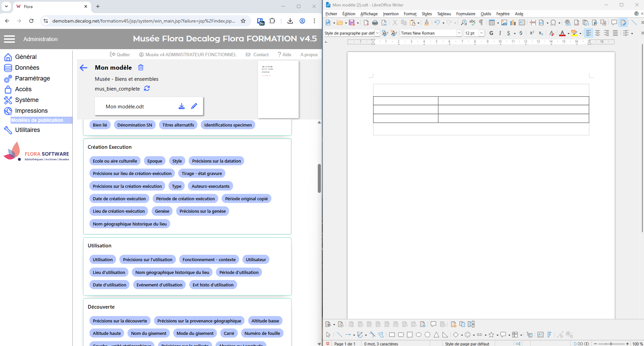Click the print icon in LibreOffice
644x346 pixels.
tap(375, 23)
